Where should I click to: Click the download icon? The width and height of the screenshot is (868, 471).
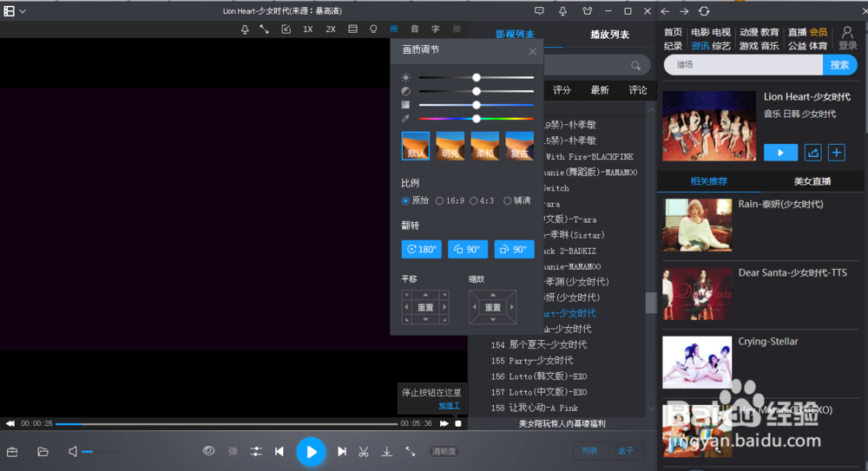[387, 452]
